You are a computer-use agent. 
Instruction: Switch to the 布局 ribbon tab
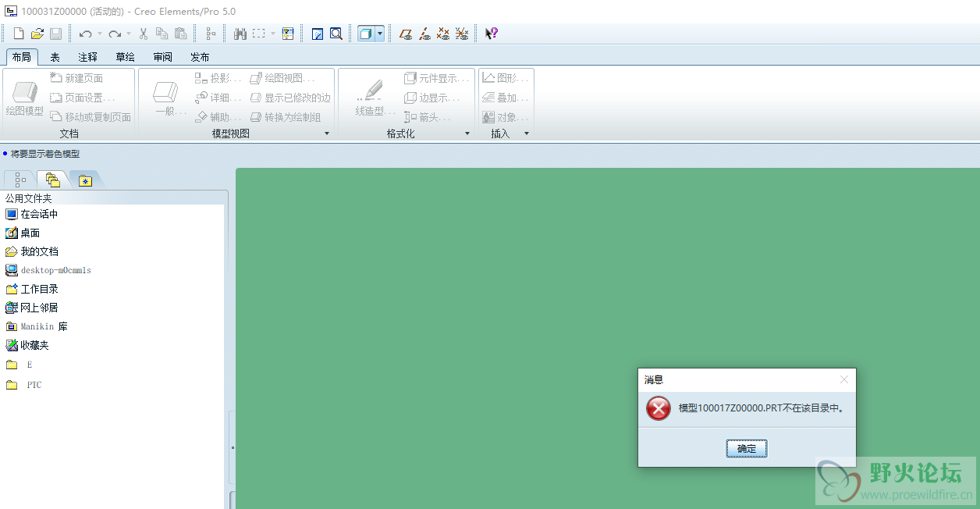(22, 57)
